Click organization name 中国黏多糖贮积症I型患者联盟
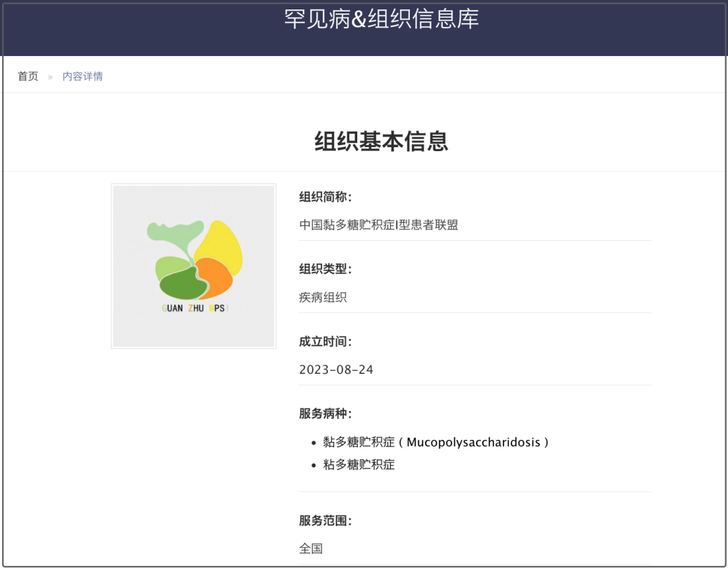This screenshot has height=568, width=728. coord(379,225)
